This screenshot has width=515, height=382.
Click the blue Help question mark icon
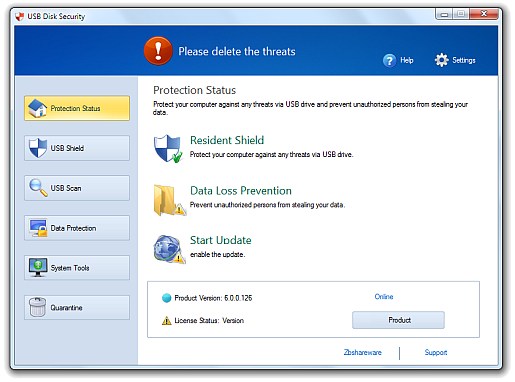pyautogui.click(x=389, y=60)
